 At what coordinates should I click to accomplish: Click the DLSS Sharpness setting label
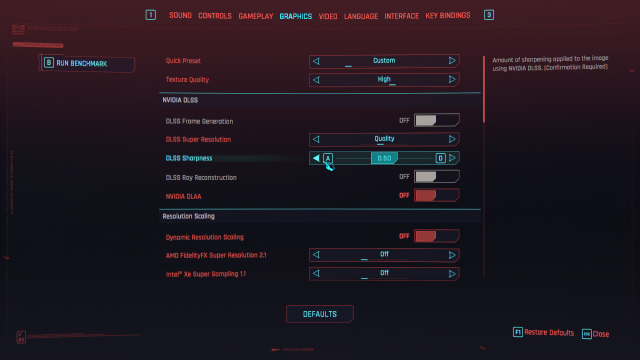click(x=189, y=158)
